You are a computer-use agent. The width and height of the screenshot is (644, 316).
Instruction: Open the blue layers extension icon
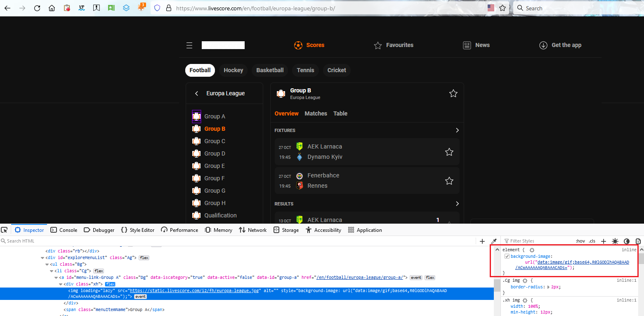pyautogui.click(x=126, y=8)
